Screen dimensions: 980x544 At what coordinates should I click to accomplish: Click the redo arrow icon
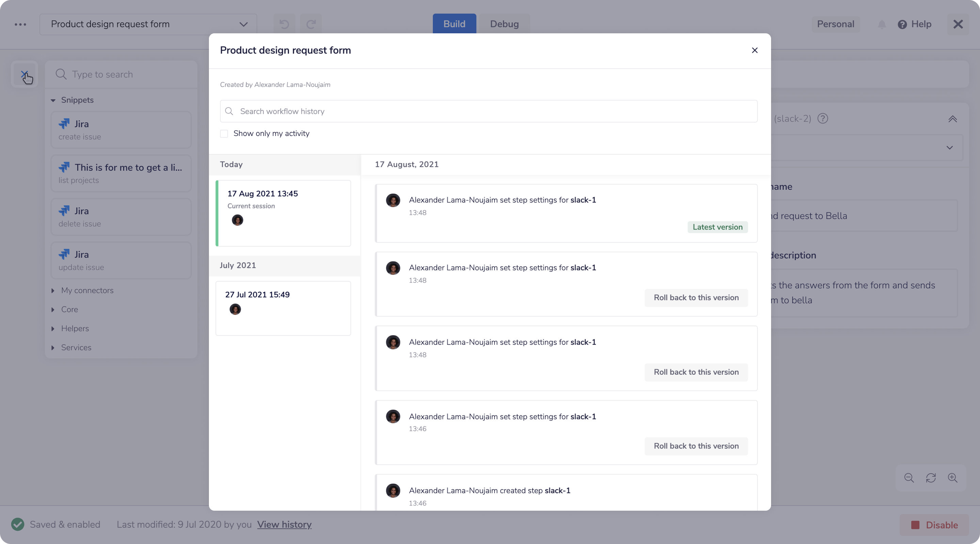coord(311,24)
